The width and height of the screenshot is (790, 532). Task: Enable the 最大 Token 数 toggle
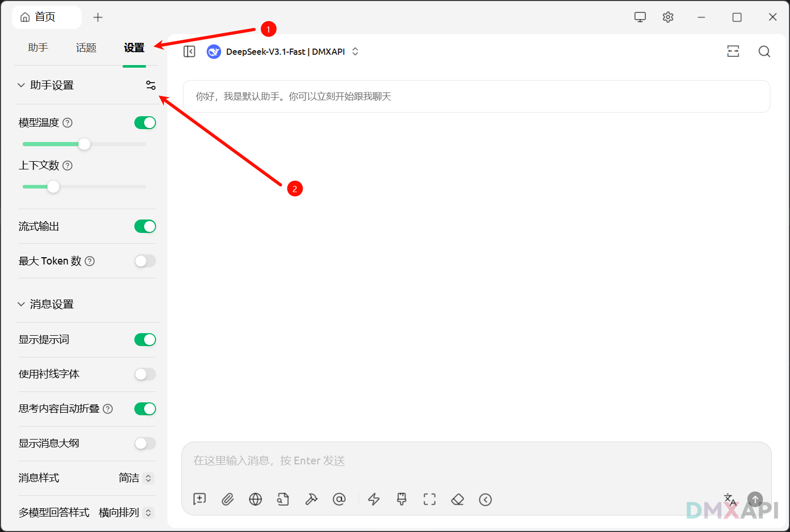[x=145, y=261]
